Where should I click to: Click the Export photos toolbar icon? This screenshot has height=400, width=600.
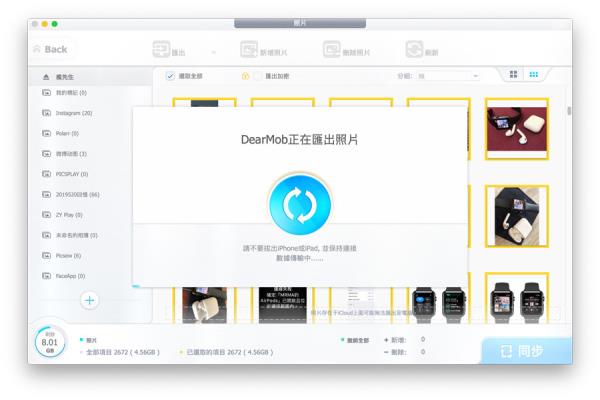tap(161, 49)
